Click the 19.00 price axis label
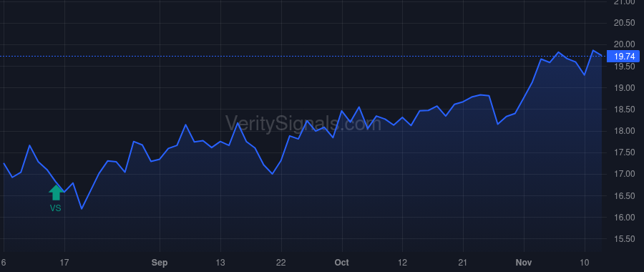644x272 pixels. [x=624, y=88]
